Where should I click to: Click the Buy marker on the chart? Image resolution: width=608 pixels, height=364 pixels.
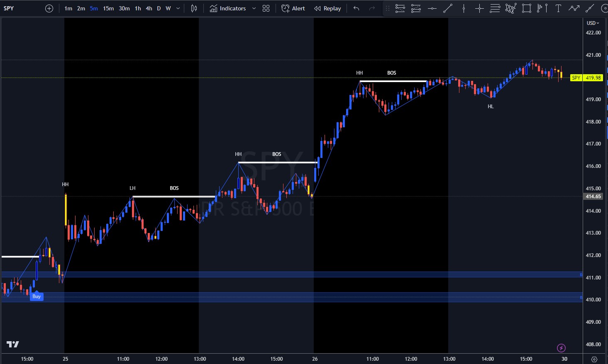tap(37, 296)
